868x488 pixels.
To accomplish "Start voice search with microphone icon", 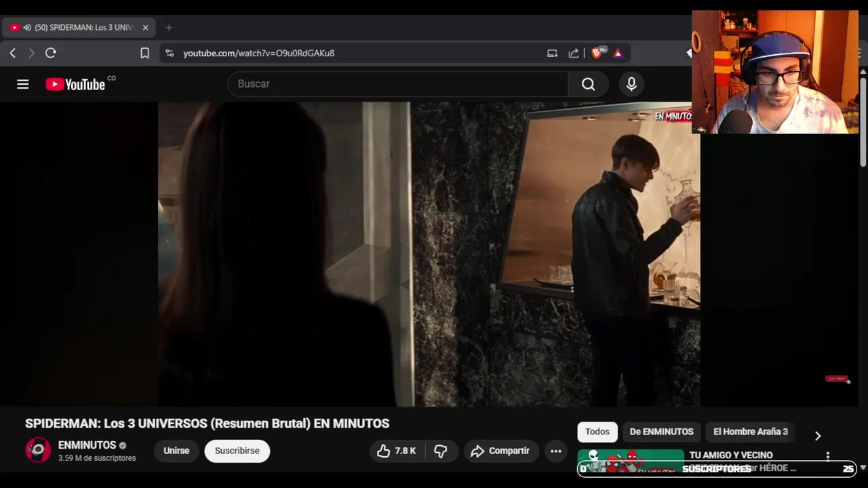I will coord(631,84).
